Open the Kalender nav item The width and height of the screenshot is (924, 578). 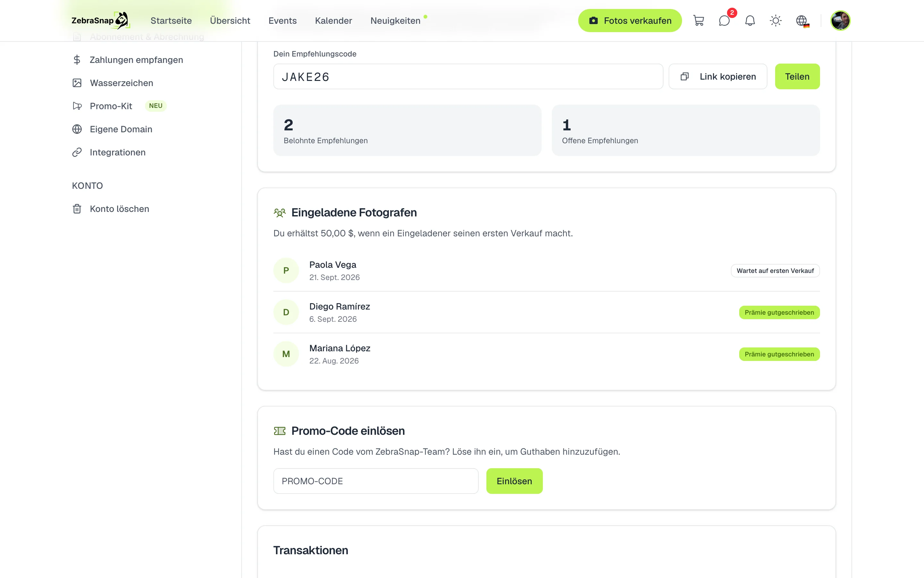click(333, 21)
